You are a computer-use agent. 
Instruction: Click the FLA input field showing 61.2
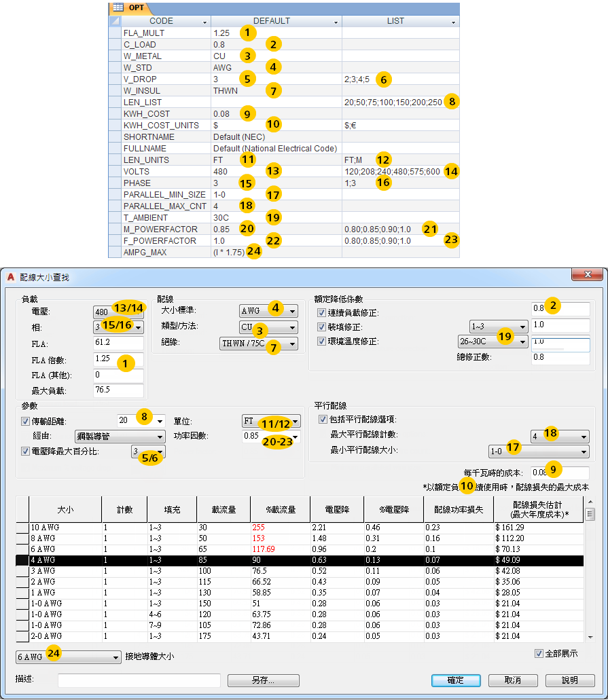[118, 343]
